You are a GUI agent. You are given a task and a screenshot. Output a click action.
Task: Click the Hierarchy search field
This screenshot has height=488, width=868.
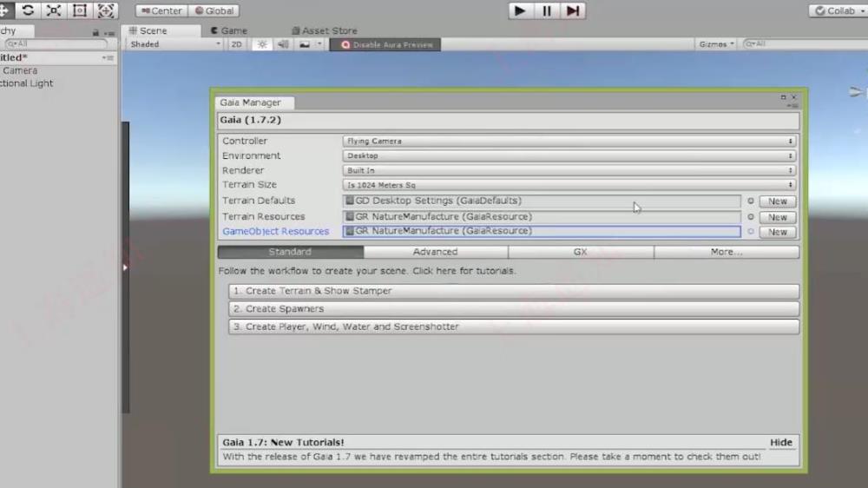(56, 43)
